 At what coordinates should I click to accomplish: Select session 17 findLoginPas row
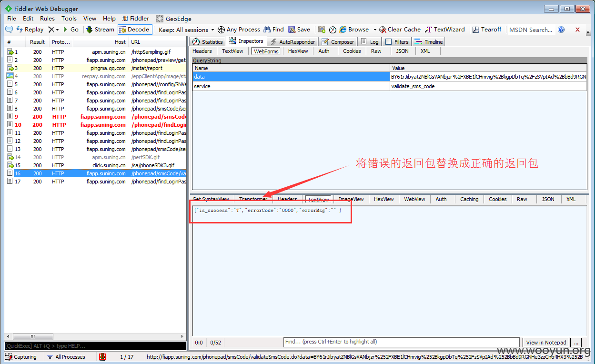pos(96,182)
